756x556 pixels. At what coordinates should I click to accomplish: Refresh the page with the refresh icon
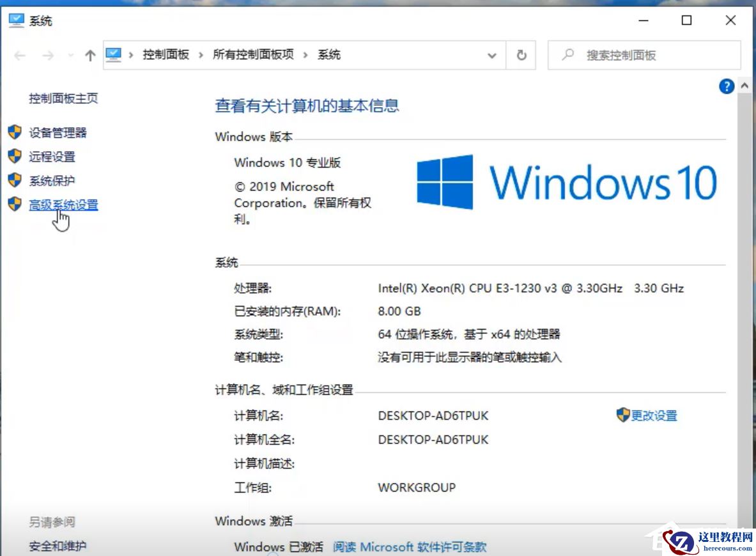[x=521, y=55]
